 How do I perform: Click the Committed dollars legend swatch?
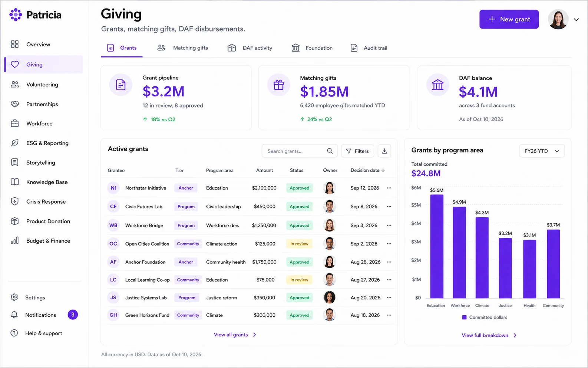coord(464,317)
